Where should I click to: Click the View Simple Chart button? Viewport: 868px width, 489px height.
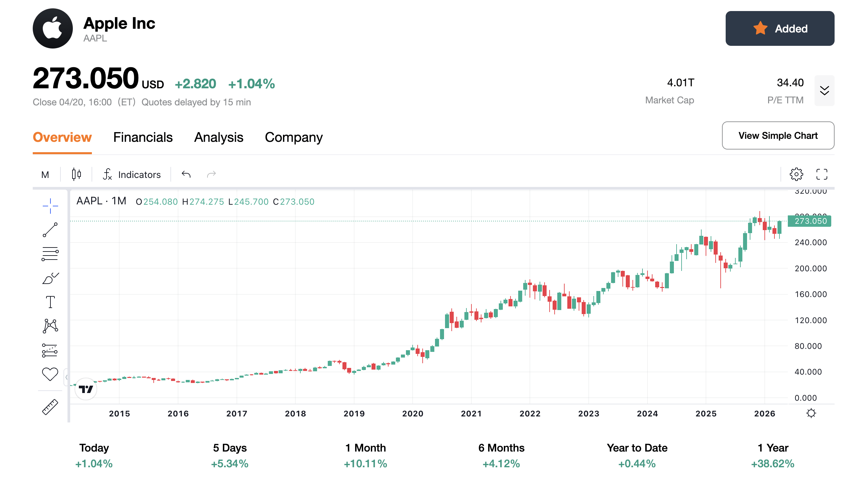(778, 135)
